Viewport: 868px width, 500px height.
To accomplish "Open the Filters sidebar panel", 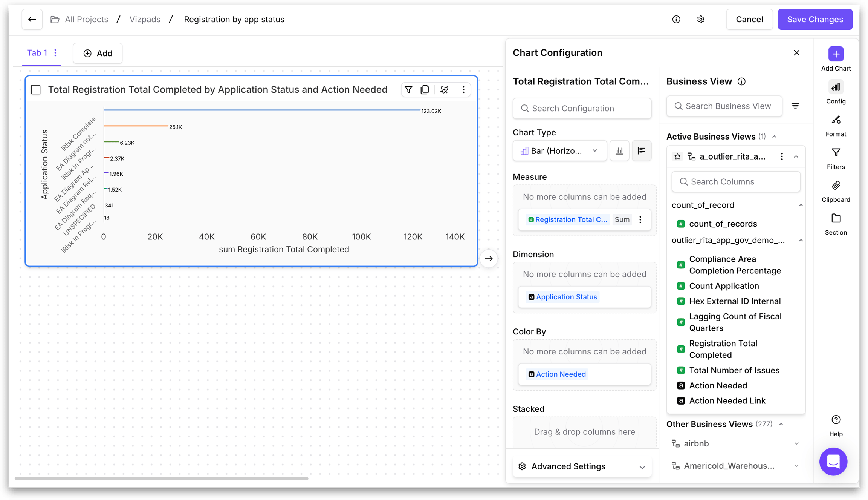I will tap(836, 158).
